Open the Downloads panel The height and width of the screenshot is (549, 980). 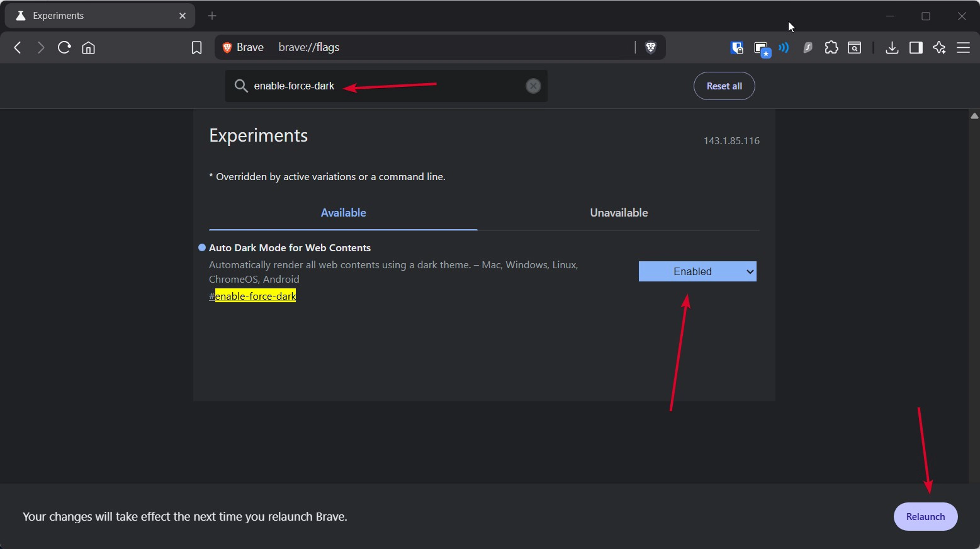pyautogui.click(x=892, y=47)
